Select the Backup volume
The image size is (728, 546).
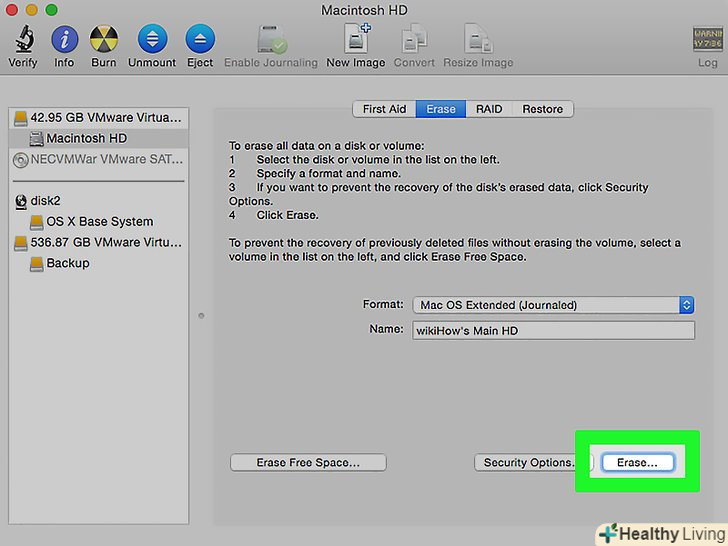coord(98,263)
